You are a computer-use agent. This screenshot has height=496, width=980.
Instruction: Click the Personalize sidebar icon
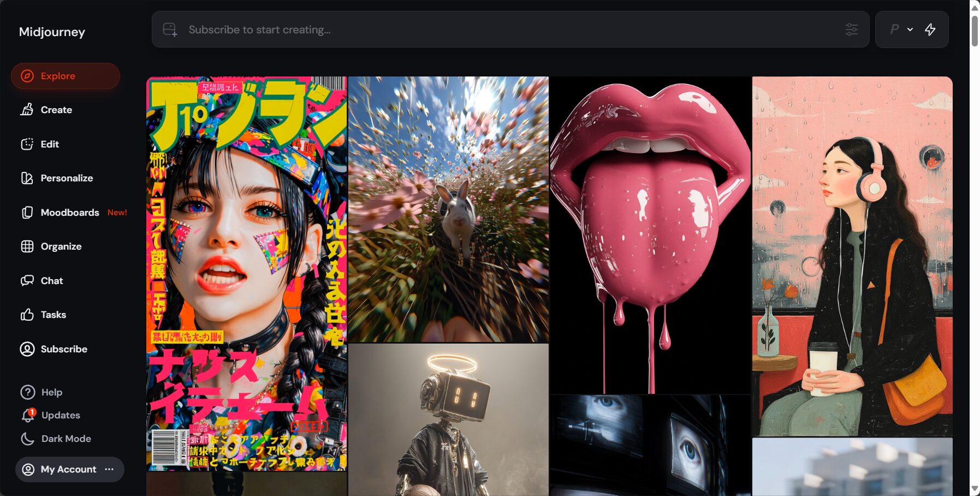point(27,178)
